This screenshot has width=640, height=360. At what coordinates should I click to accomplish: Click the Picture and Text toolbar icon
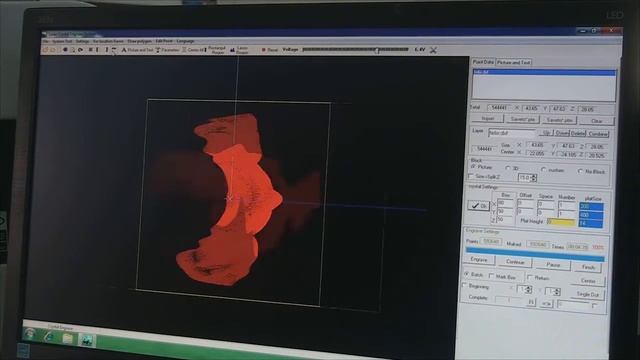coord(137,50)
